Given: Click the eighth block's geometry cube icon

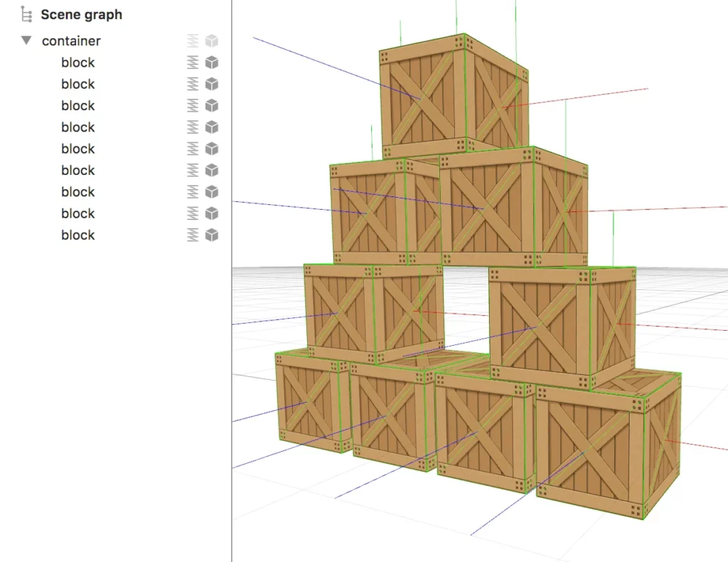Looking at the screenshot, I should pos(212,213).
